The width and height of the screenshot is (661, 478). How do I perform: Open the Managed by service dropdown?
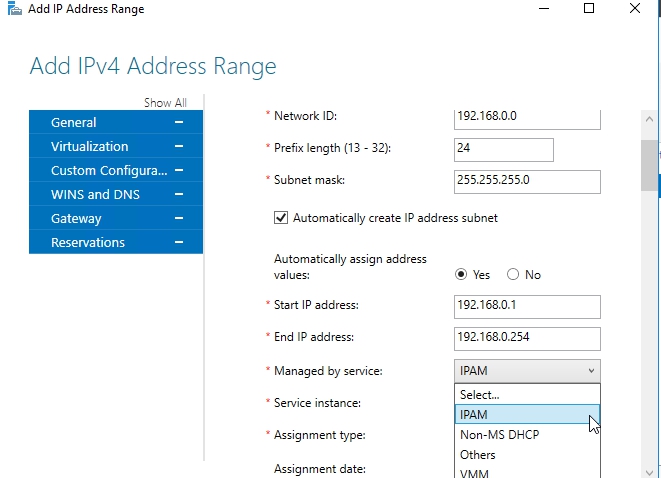point(527,370)
